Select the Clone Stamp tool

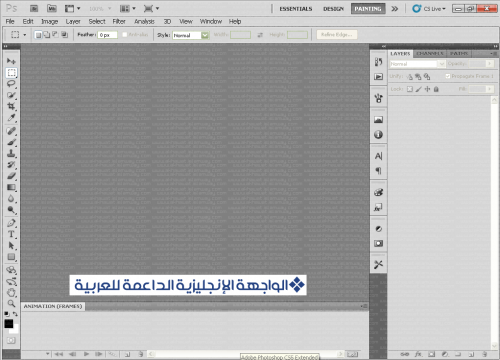click(11, 154)
